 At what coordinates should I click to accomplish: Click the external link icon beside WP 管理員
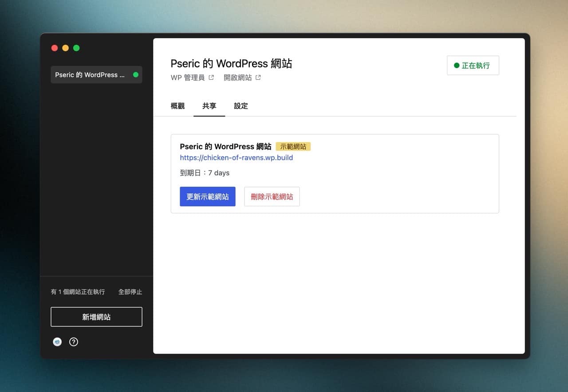coord(211,78)
